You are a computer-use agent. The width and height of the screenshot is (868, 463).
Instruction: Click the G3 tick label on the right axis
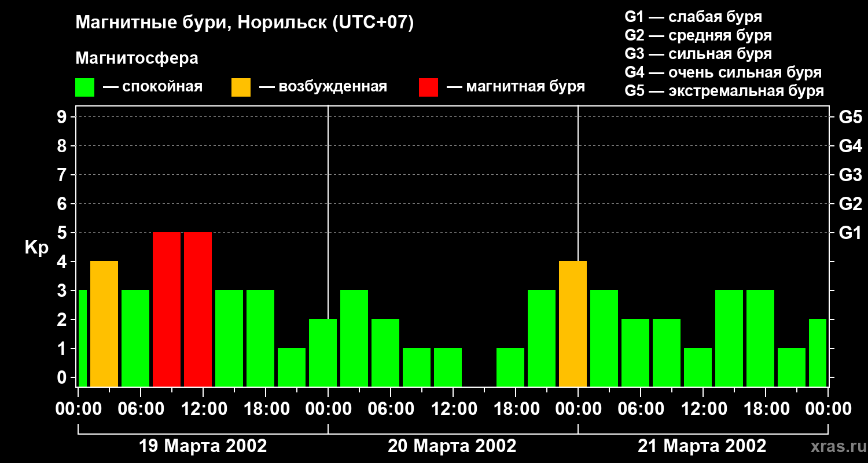850,175
